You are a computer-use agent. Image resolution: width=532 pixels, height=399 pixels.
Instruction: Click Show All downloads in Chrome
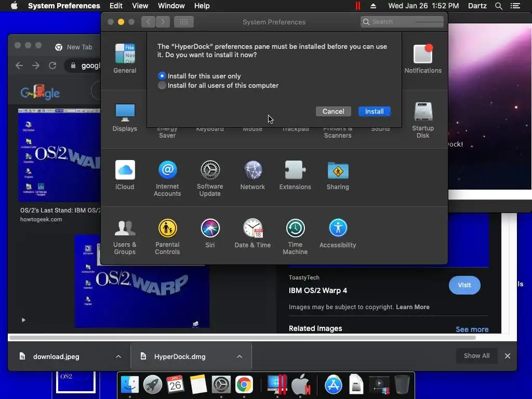(x=476, y=355)
